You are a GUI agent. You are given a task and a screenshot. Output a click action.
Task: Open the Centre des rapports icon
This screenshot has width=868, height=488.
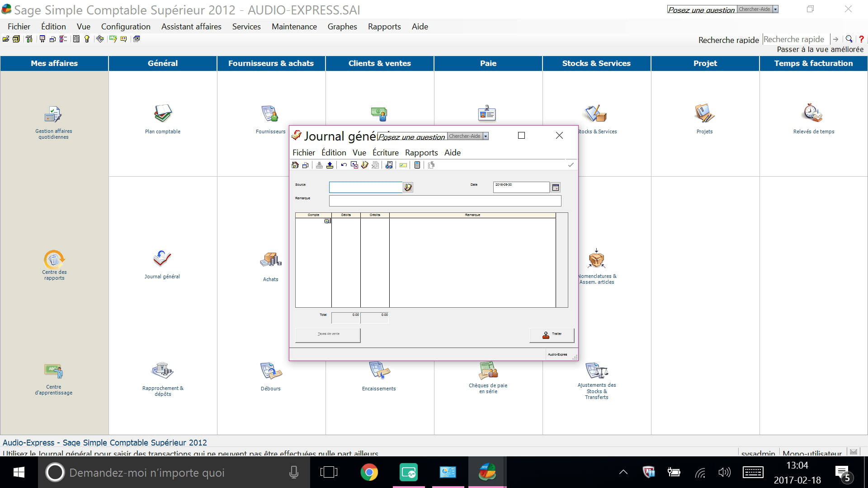[x=54, y=259]
